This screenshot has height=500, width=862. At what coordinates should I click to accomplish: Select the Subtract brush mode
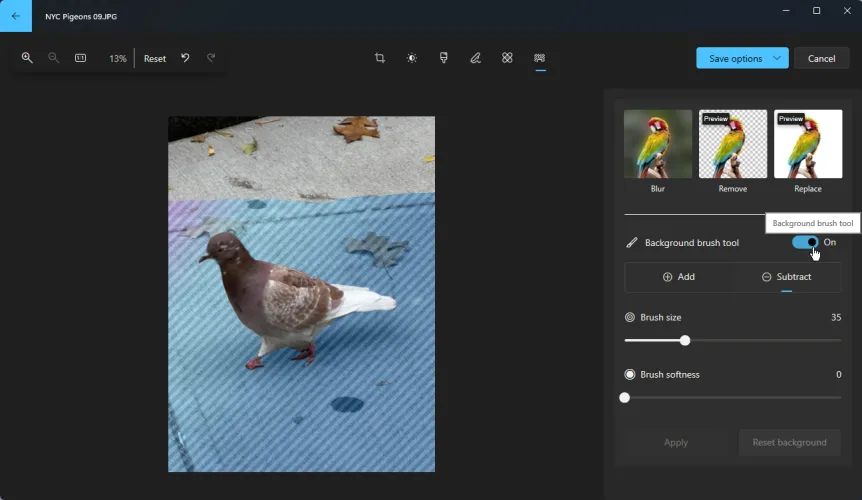[786, 277]
